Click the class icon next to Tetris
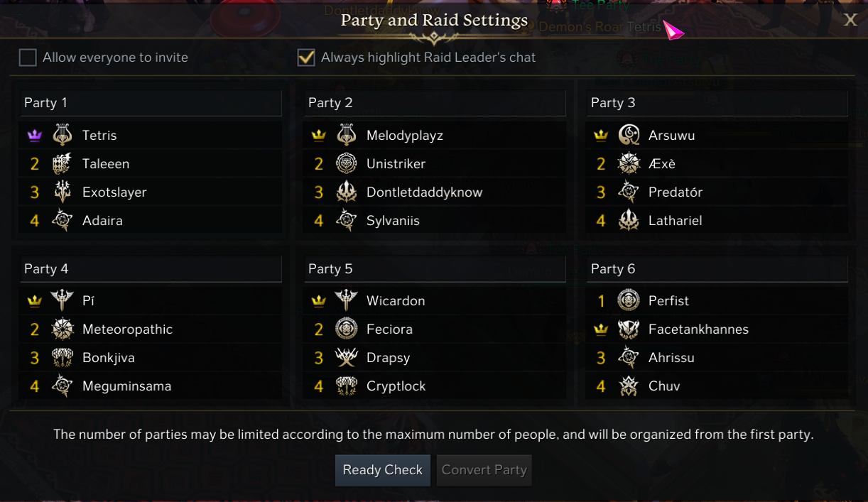868x502 pixels. (x=63, y=135)
